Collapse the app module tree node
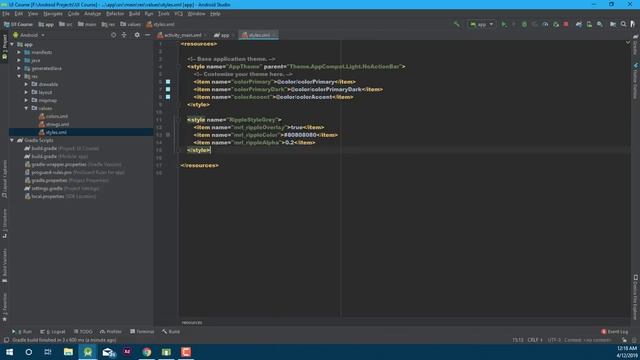 coord(12,44)
